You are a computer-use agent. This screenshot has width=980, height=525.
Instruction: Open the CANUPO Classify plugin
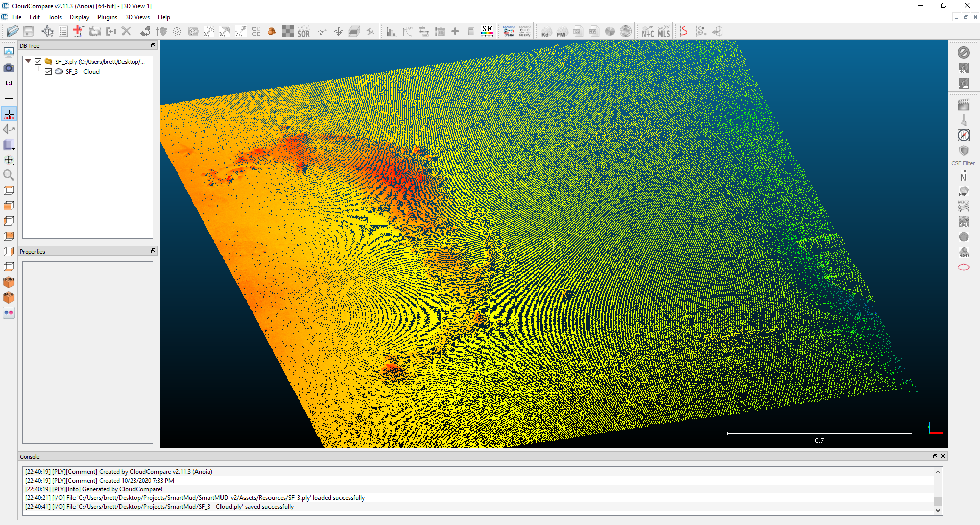coord(525,32)
